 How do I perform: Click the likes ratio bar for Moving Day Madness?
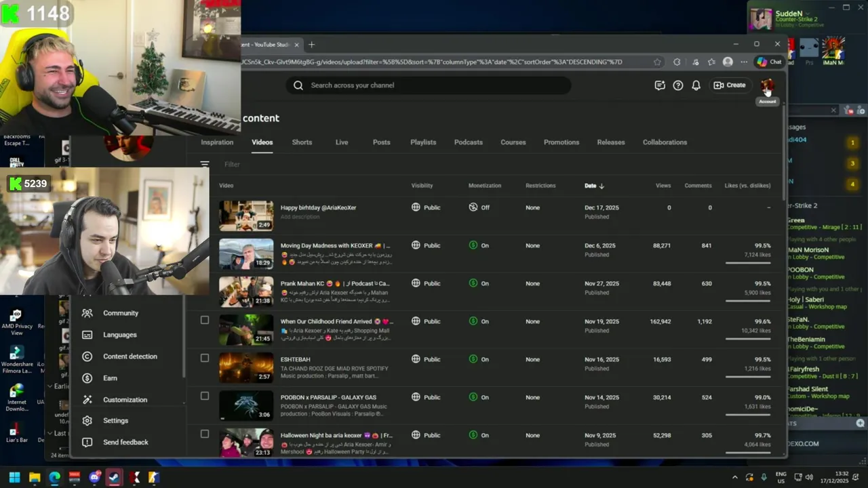748,263
